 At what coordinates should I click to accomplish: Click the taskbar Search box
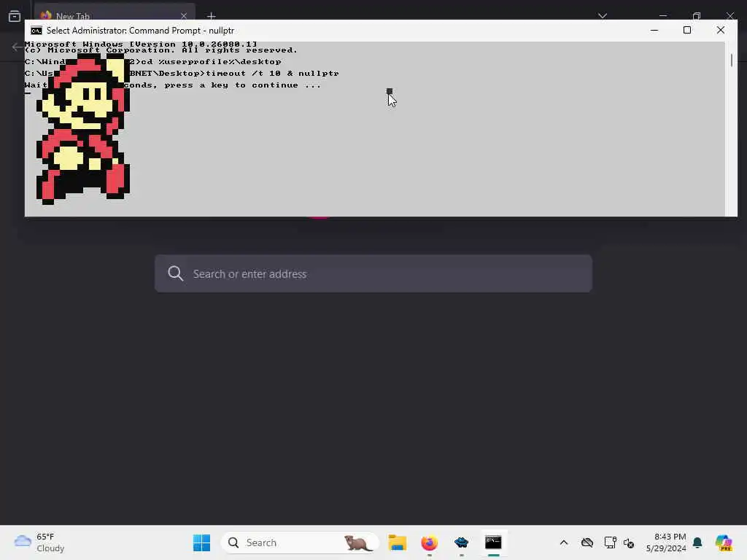tap(300, 542)
